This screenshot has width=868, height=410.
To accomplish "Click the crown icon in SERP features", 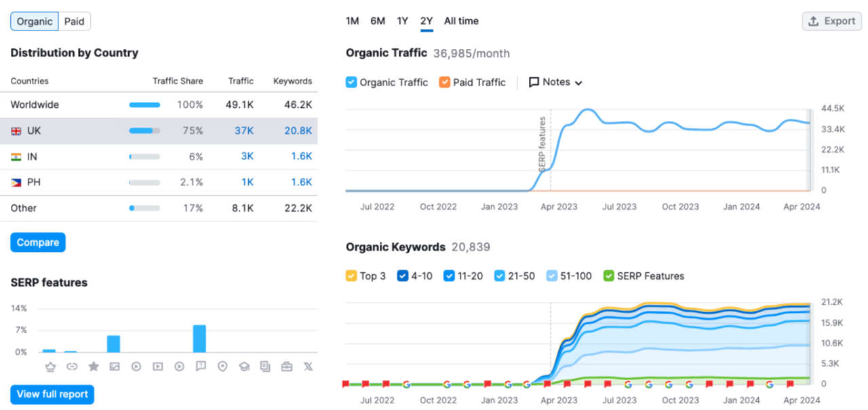I will 50,367.
